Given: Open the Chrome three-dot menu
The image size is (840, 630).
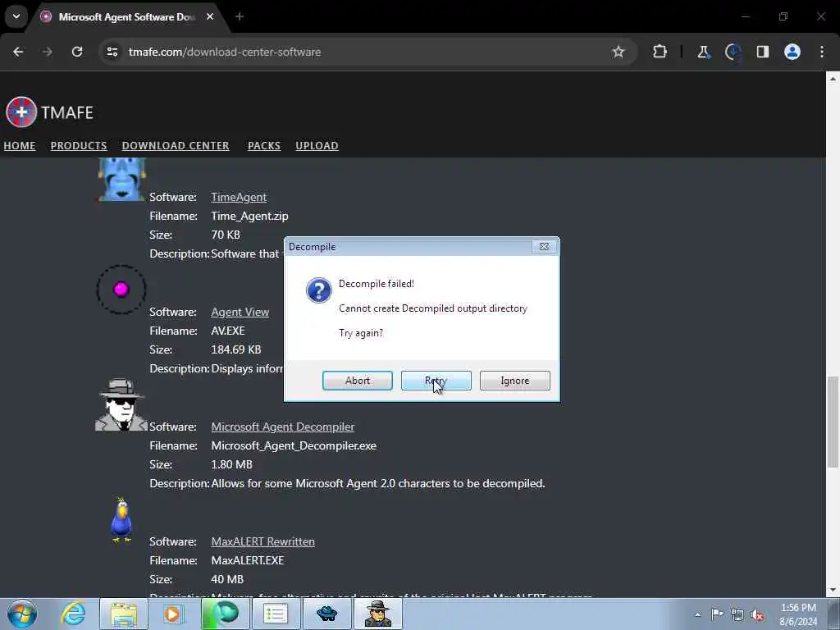Looking at the screenshot, I should 822,52.
